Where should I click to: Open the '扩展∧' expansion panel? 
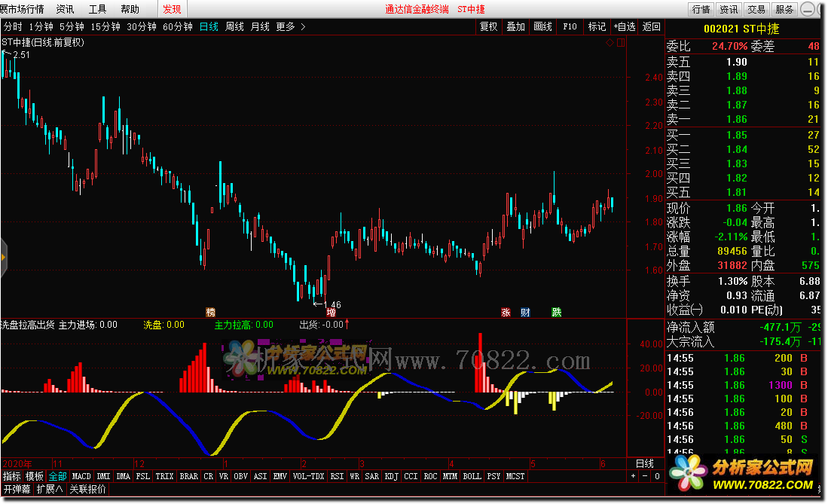point(50,489)
